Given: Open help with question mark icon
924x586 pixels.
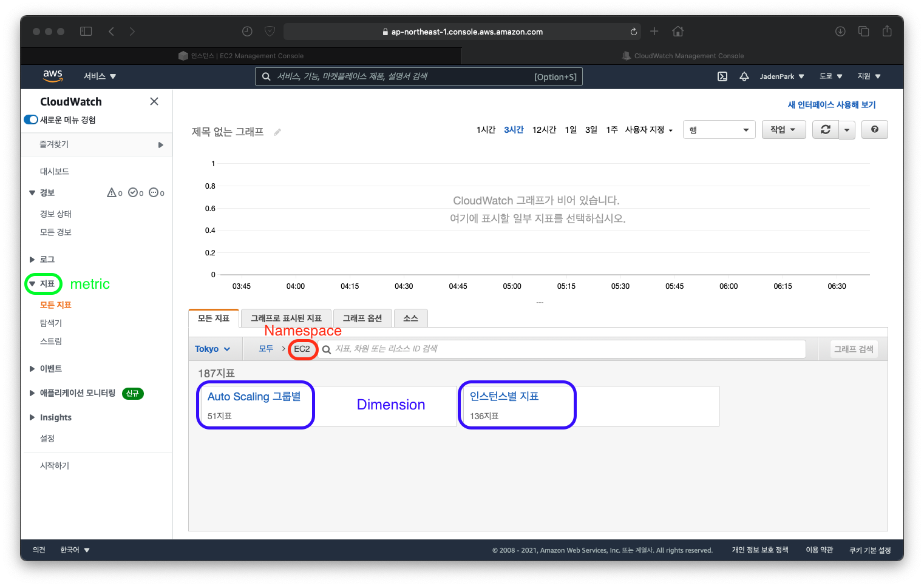Looking at the screenshot, I should point(875,130).
